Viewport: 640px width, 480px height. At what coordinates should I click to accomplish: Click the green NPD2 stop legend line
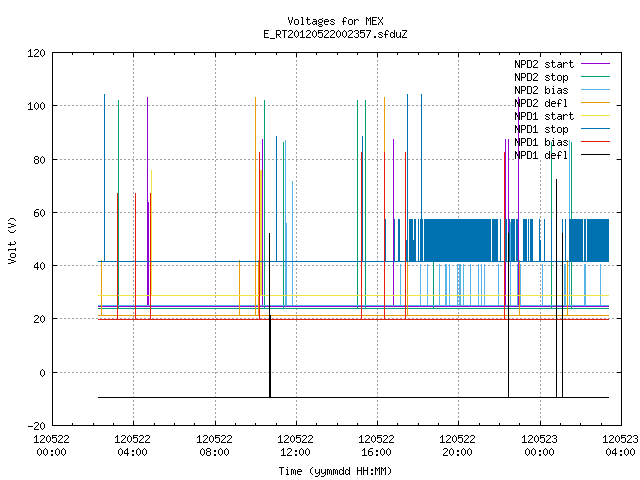(595, 77)
